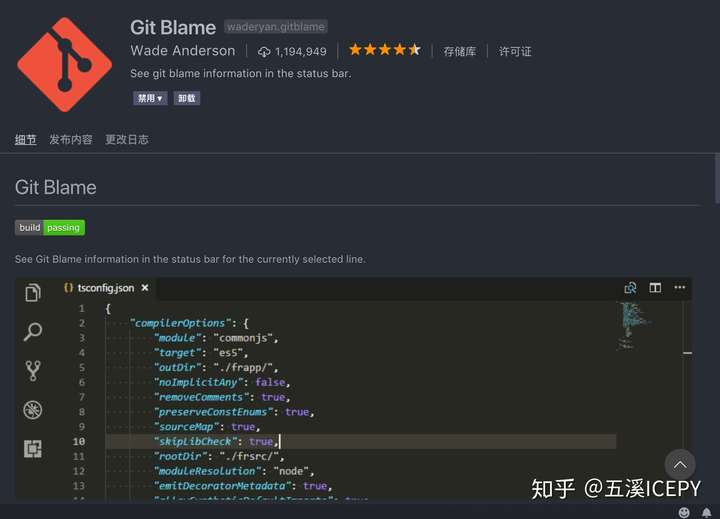Click the "module" key on line 3
Viewport: 720px width, 519px height.
178,338
